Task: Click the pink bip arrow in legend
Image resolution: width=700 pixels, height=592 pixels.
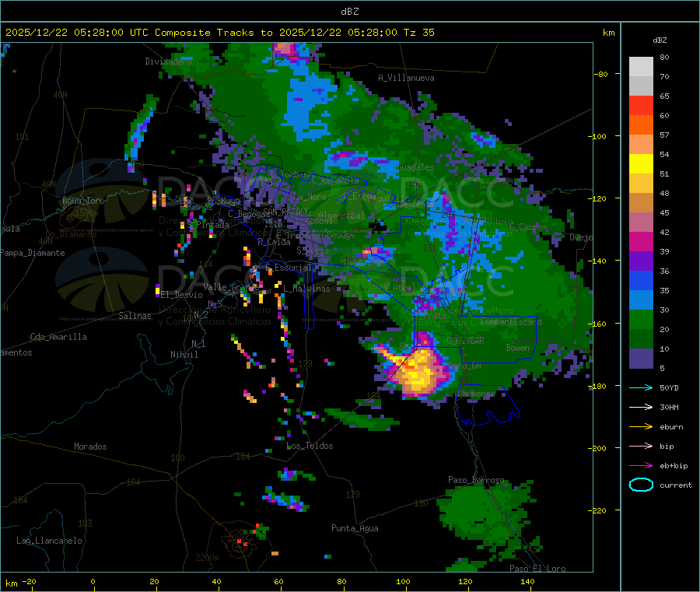Action: click(641, 446)
